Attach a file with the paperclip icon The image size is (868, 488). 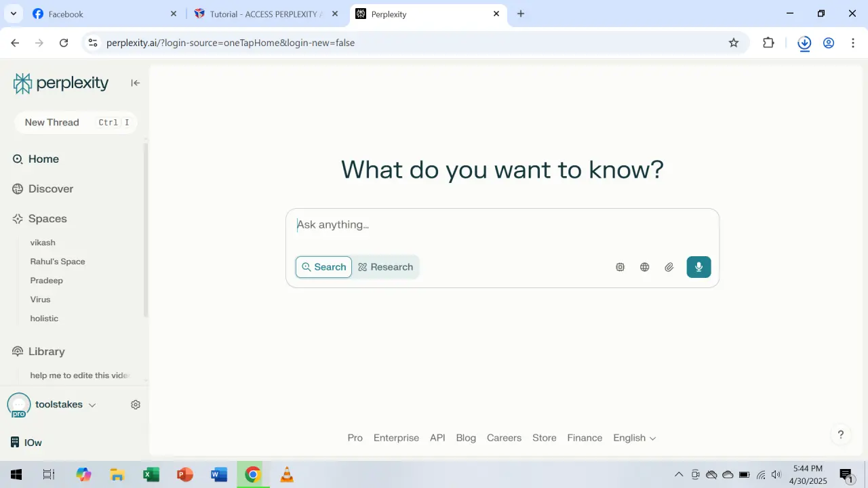click(x=669, y=267)
